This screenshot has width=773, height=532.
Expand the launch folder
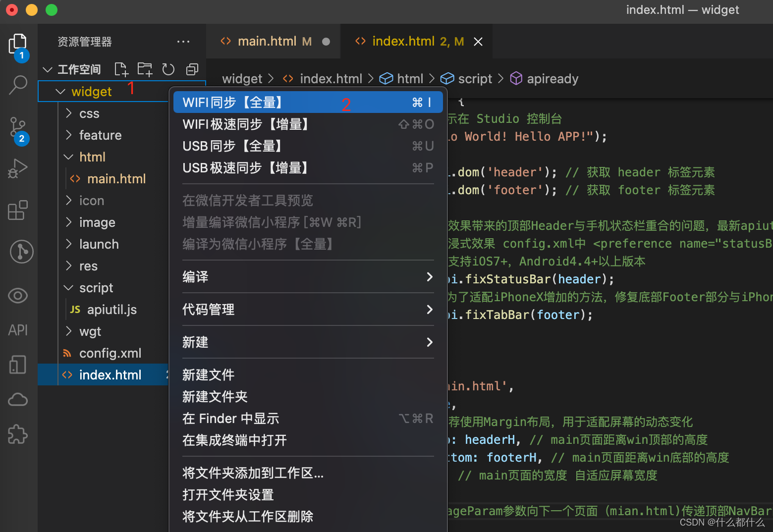click(x=69, y=244)
